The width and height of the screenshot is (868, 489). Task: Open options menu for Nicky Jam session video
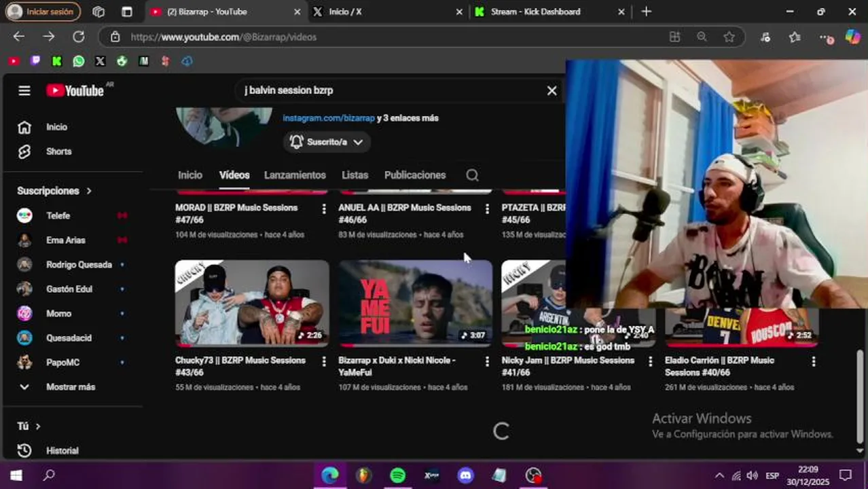point(650,362)
